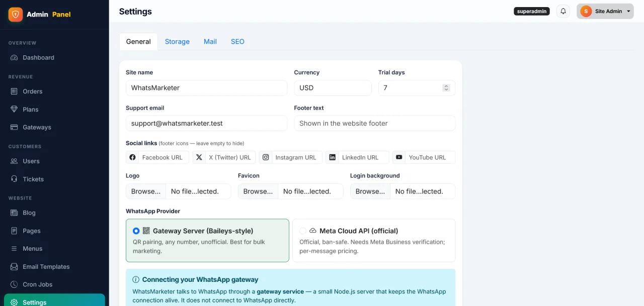The width and height of the screenshot is (644, 306).
Task: Click the Currency input field
Action: pos(333,88)
